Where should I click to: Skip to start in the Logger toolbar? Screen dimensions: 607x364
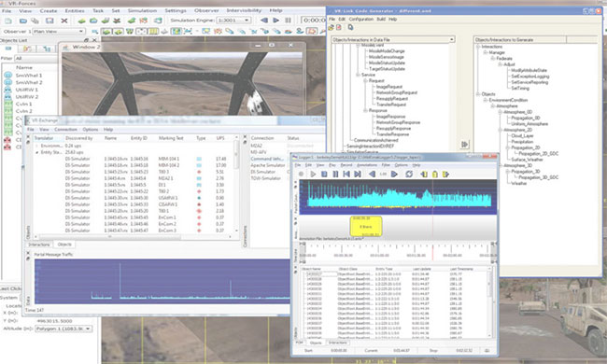click(x=346, y=175)
